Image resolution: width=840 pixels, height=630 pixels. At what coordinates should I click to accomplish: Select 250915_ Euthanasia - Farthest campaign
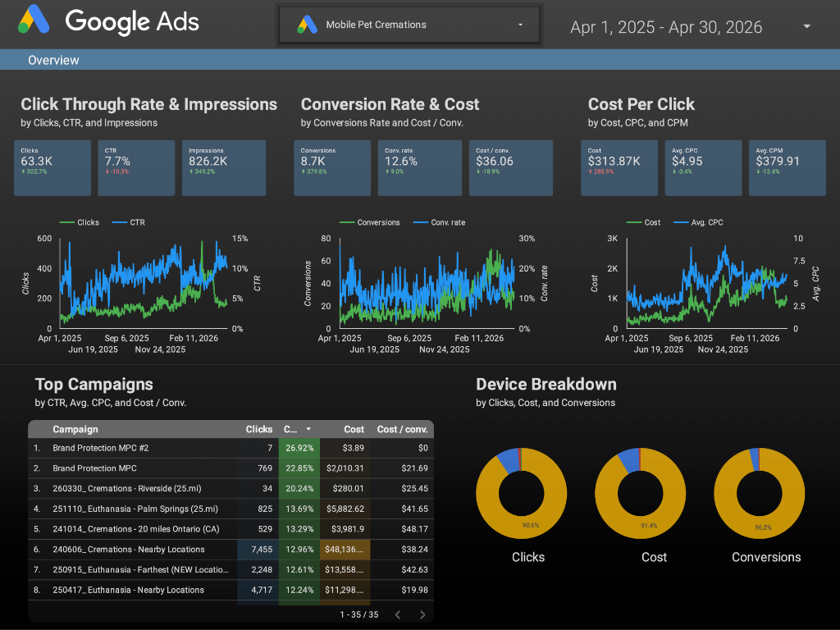[x=140, y=569]
